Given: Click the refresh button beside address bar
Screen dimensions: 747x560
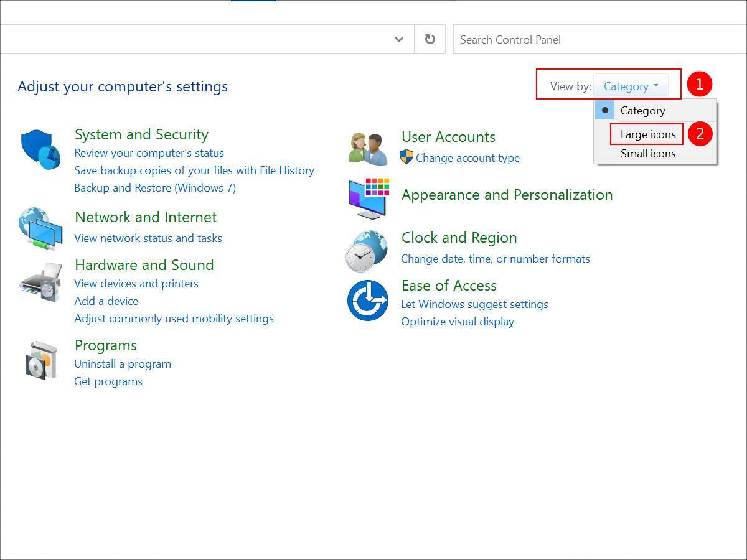Looking at the screenshot, I should click(430, 39).
